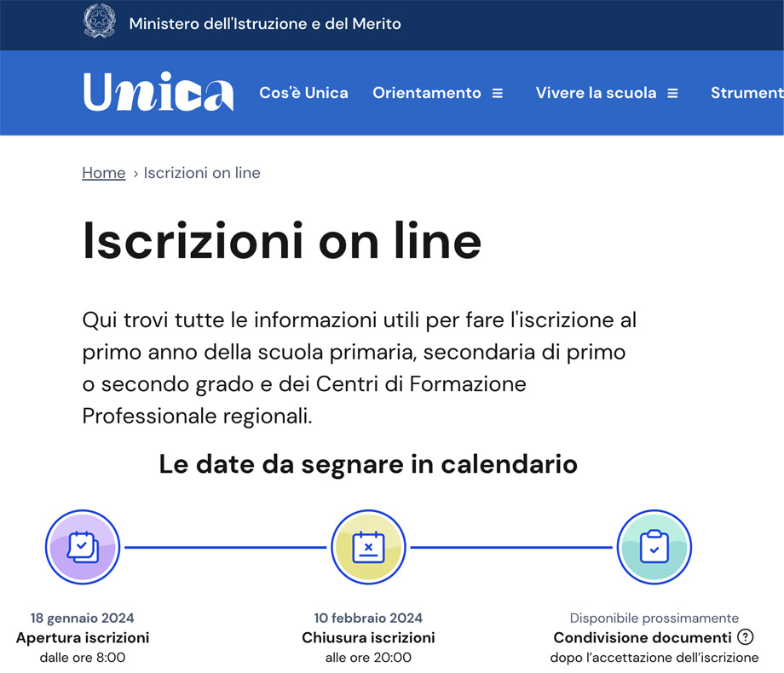The height and width of the screenshot is (673, 784).
Task: Click the Le date da segnare heading
Action: (x=367, y=464)
